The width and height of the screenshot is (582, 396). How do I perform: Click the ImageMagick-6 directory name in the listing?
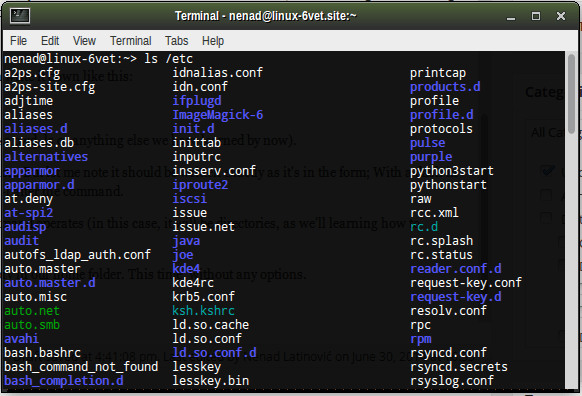point(218,115)
